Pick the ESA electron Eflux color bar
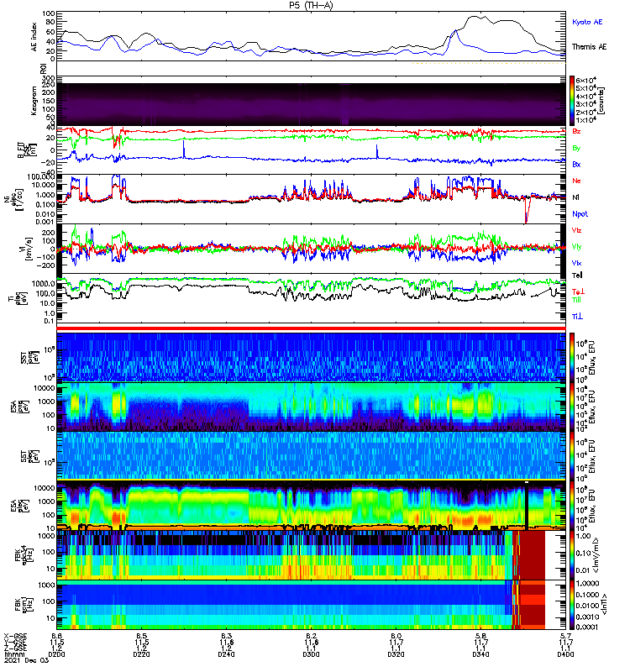Screen dimensions: 630x672 pyautogui.click(x=572, y=506)
